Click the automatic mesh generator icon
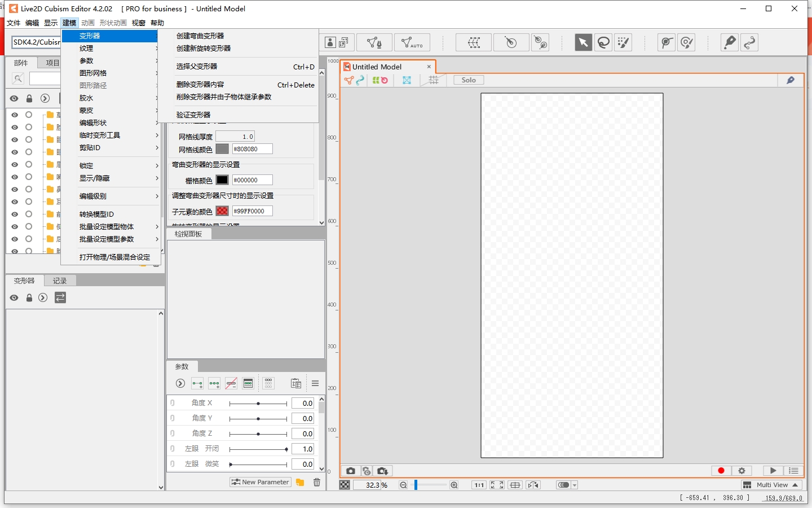 tap(412, 42)
